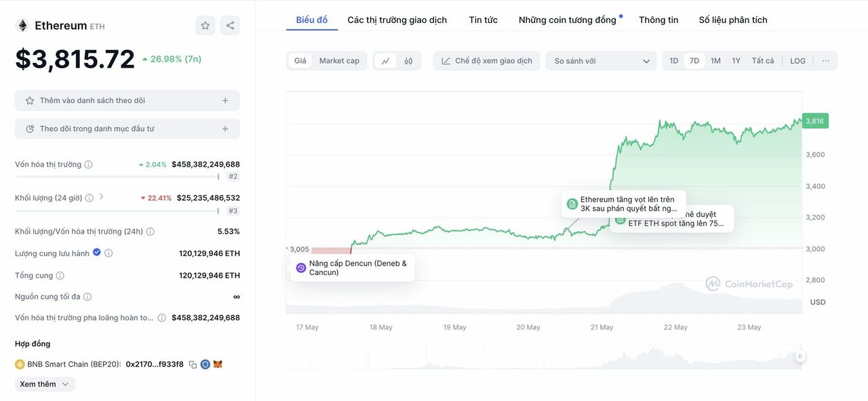This screenshot has height=401, width=868.
Task: Switch to candlestick chart view icon
Action: point(408,61)
